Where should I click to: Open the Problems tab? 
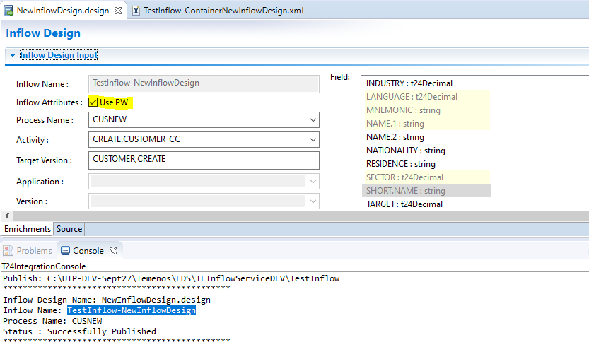34,251
